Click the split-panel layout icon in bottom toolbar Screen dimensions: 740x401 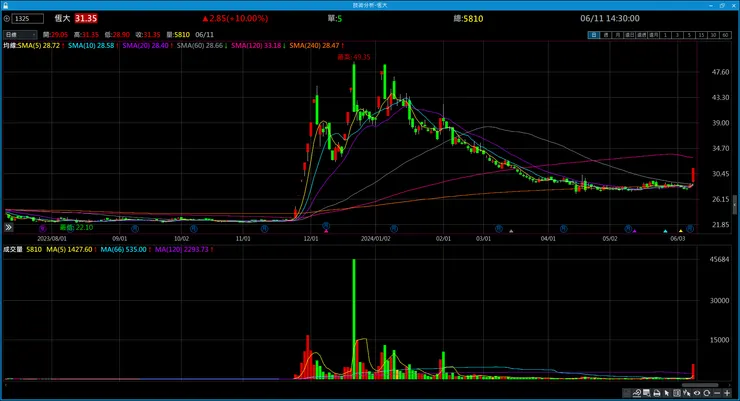(677, 393)
